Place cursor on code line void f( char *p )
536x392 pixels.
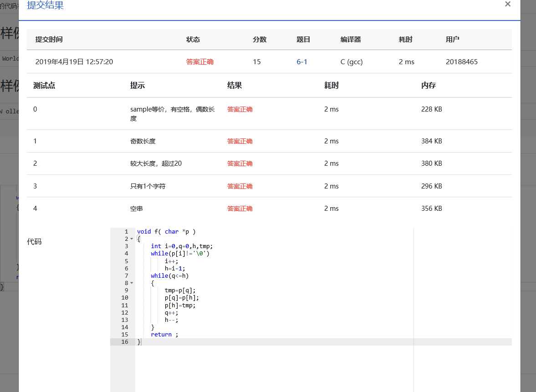[166, 232]
